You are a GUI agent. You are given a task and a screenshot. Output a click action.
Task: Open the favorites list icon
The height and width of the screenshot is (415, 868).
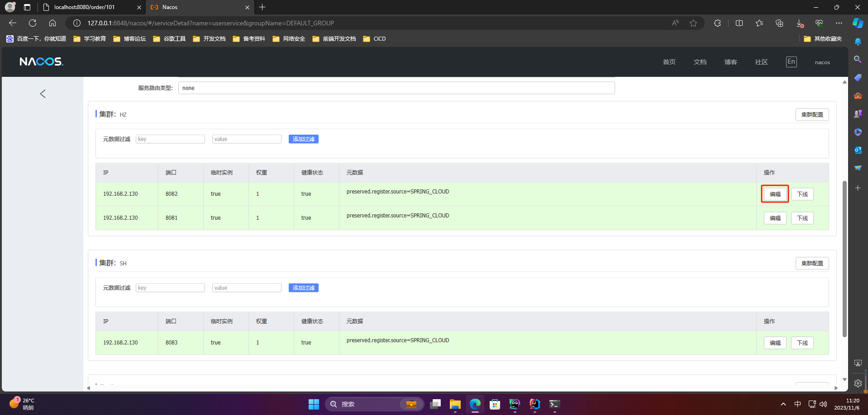[759, 23]
